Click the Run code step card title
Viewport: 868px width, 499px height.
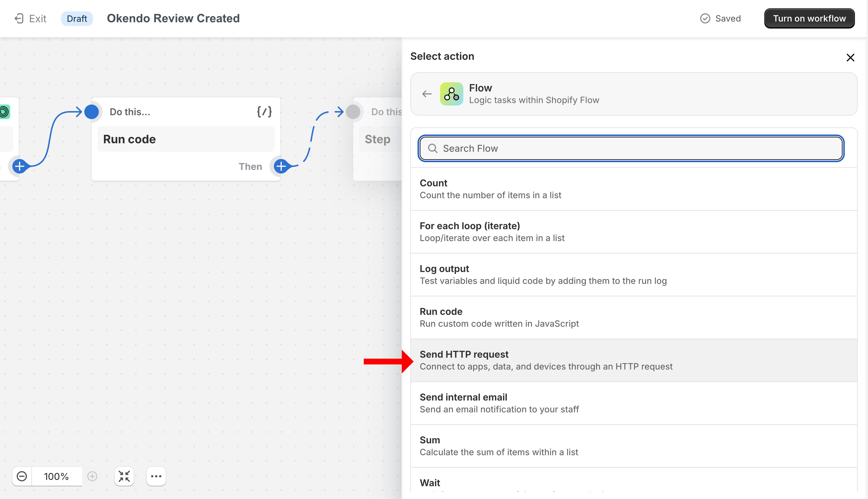pyautogui.click(x=186, y=139)
